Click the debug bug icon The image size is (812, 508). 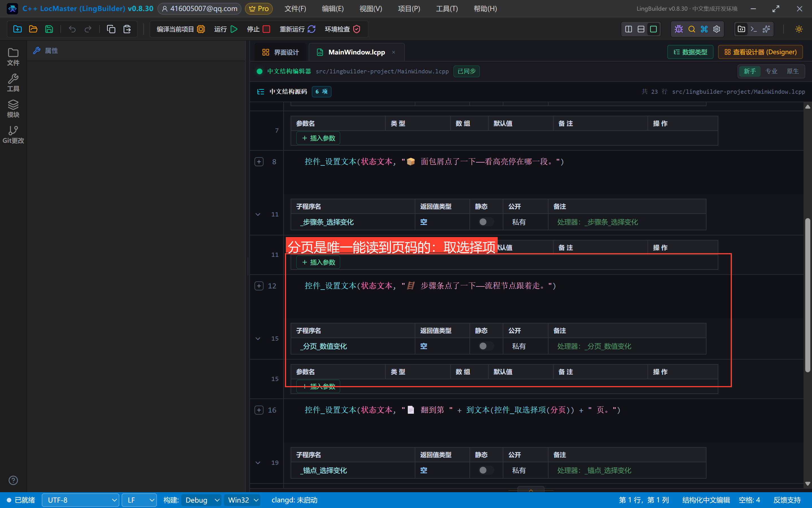(679, 29)
